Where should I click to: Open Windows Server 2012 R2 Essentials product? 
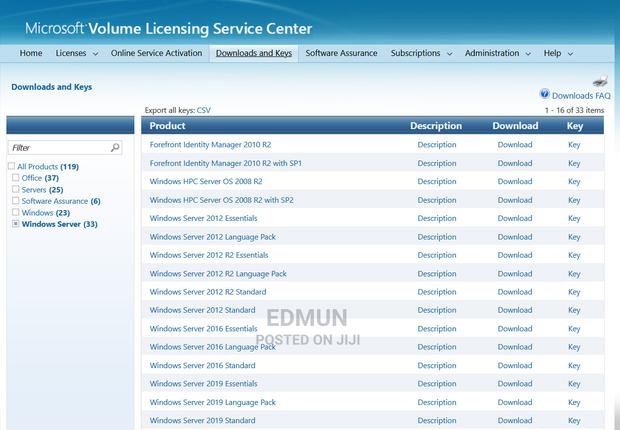[209, 255]
